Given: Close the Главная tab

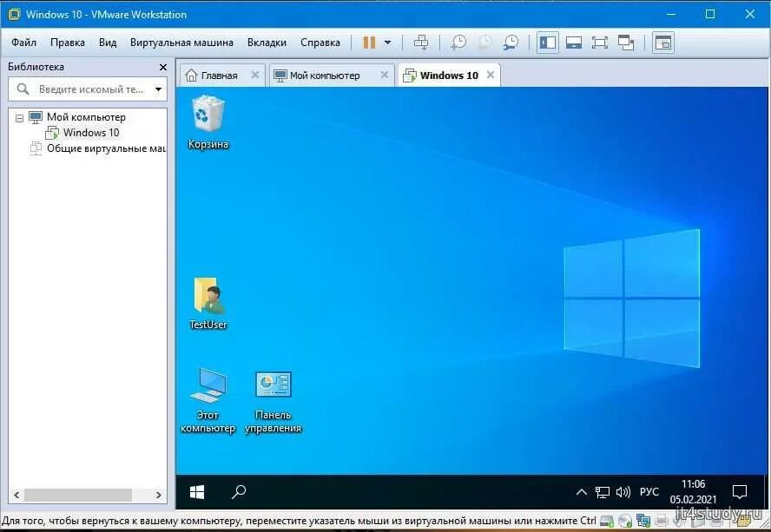Looking at the screenshot, I should 254,75.
